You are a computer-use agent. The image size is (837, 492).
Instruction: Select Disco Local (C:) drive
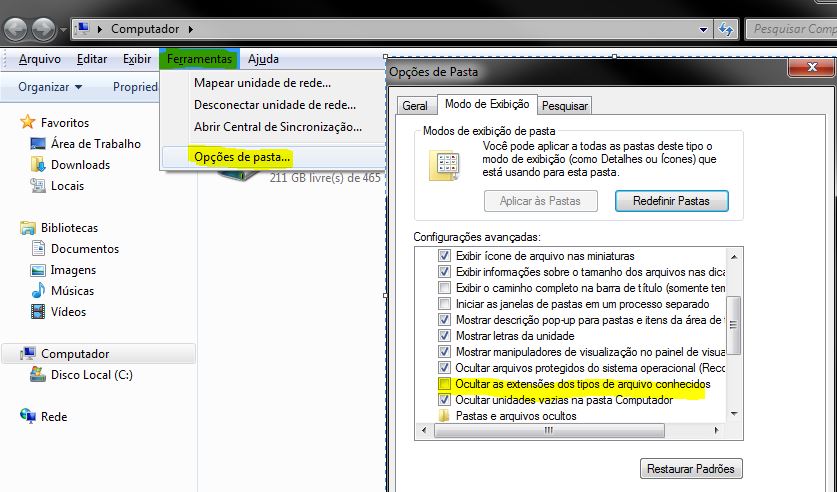coord(91,375)
